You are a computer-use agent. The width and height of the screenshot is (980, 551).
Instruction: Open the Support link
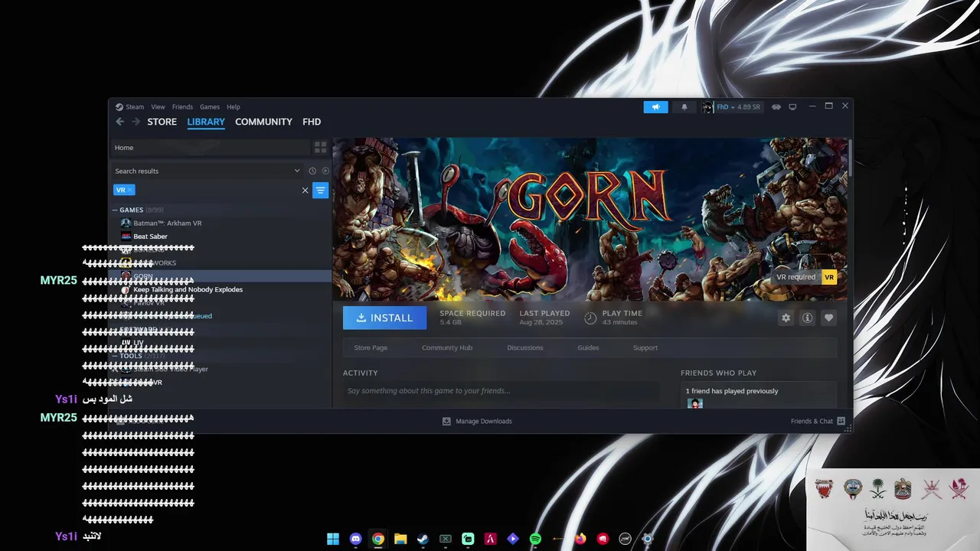[x=645, y=347]
